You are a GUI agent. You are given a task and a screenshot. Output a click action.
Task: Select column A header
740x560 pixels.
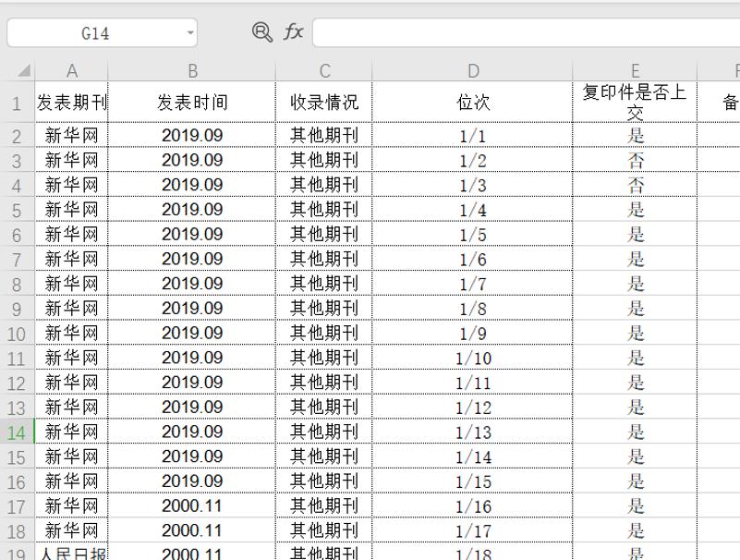point(72,69)
